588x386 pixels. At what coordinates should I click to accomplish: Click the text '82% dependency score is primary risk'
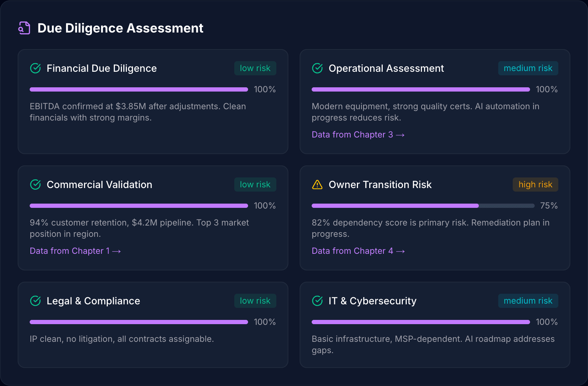(389, 223)
